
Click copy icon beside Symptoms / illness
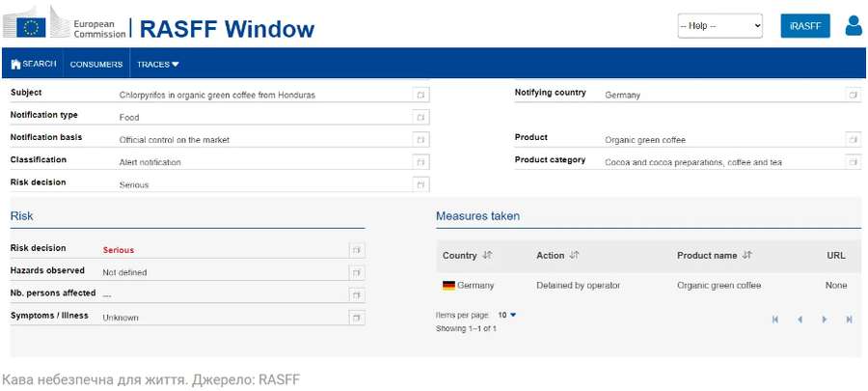(x=357, y=317)
